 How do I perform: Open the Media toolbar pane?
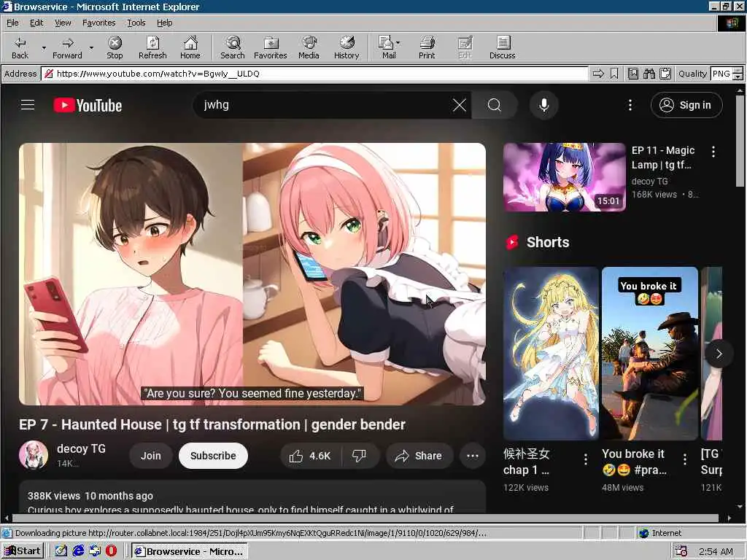(309, 47)
